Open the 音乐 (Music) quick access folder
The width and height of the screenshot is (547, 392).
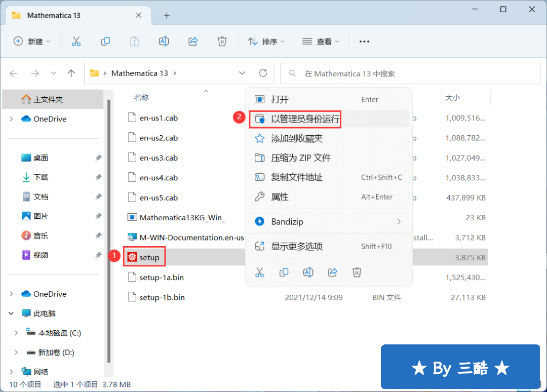click(41, 236)
